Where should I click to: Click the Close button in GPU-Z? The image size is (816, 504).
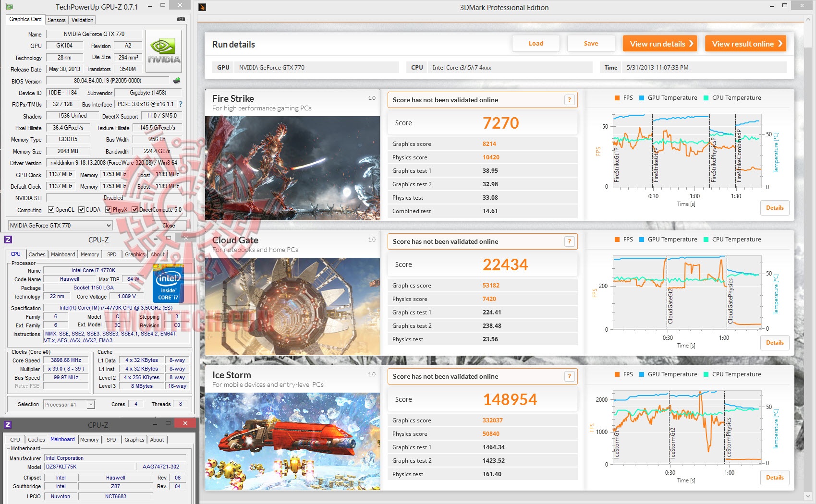[169, 226]
